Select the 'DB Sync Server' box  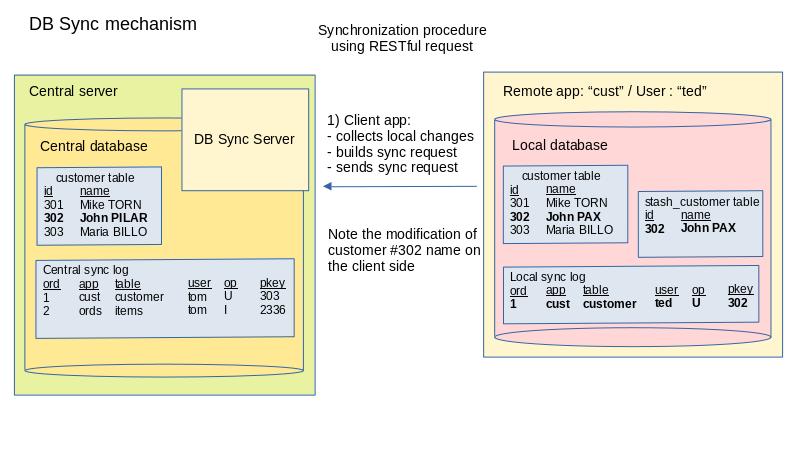pyautogui.click(x=245, y=139)
